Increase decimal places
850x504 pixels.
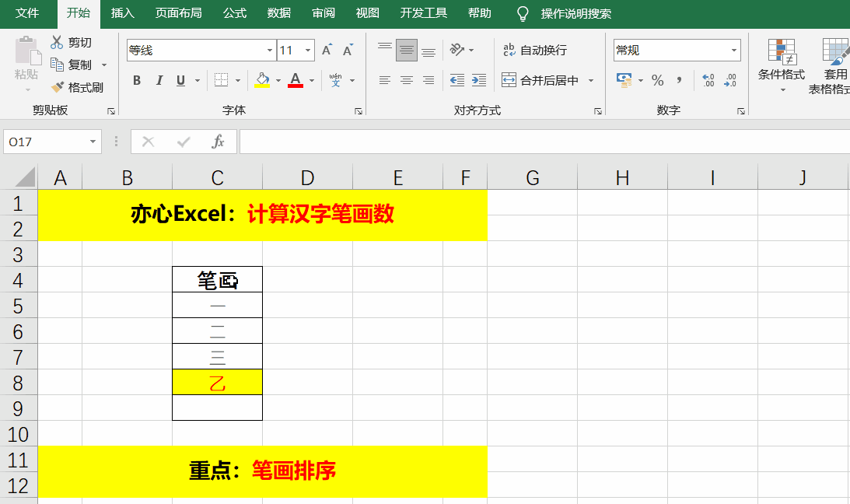(708, 80)
